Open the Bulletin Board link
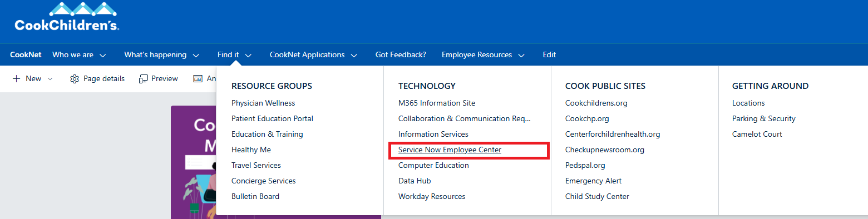Screen dimensions: 868x219 tap(255, 196)
